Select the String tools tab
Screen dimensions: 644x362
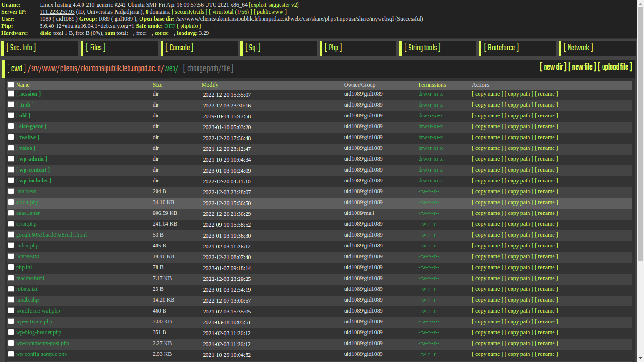422,48
